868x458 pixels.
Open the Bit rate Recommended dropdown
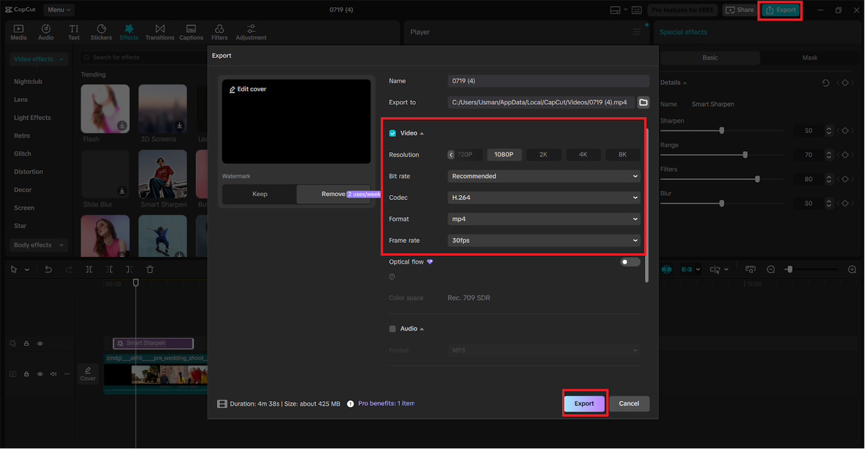point(544,176)
